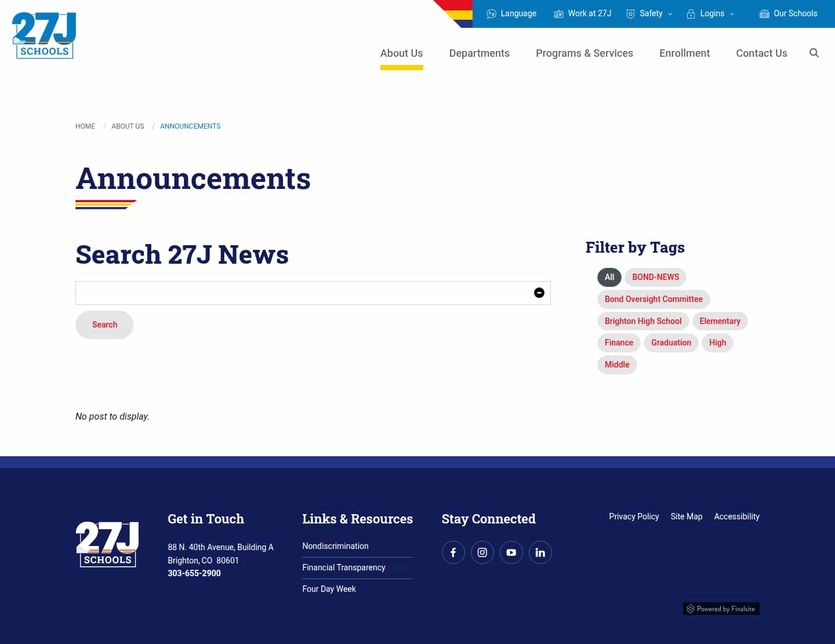Open the YouTube social icon
Screen dimensions: 835x644
pyautogui.click(x=511, y=552)
